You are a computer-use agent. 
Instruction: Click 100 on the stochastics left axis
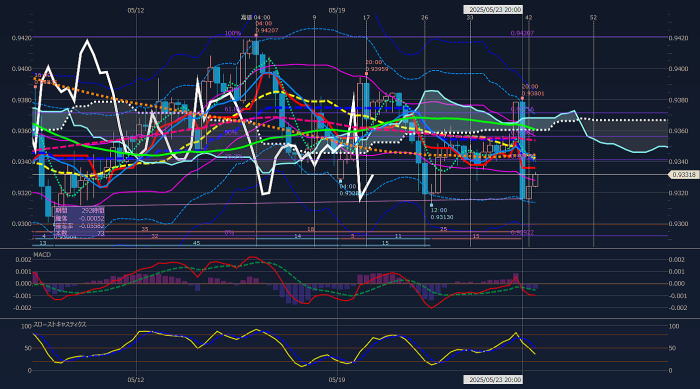coord(27,326)
